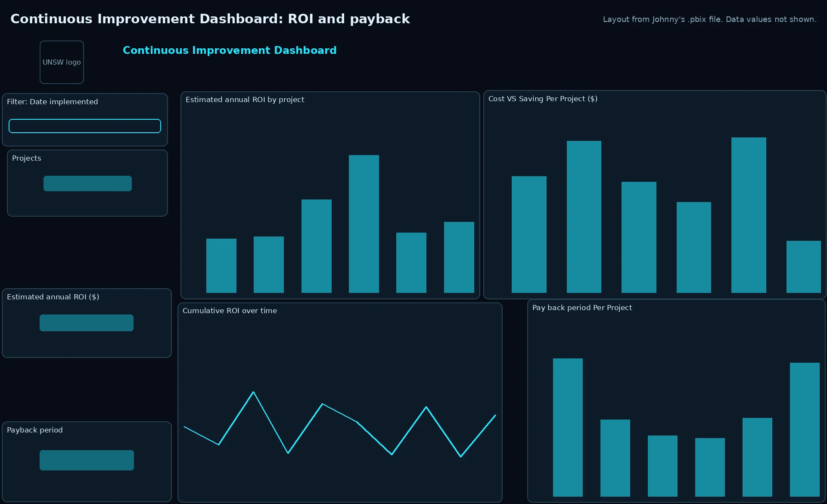Click the last bar in Pay back period Per Project
This screenshot has height=504, width=827.
805,429
